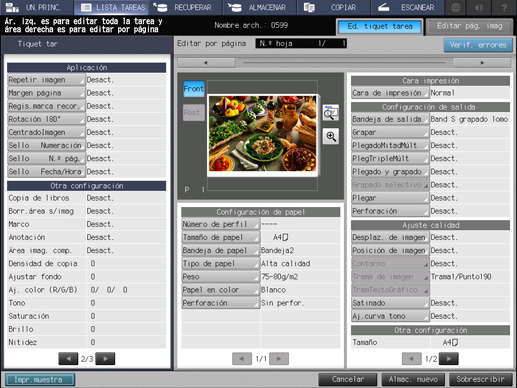Open the PlegadoMitadMúlt setting
This screenshot has height=388, width=517.
390,145
